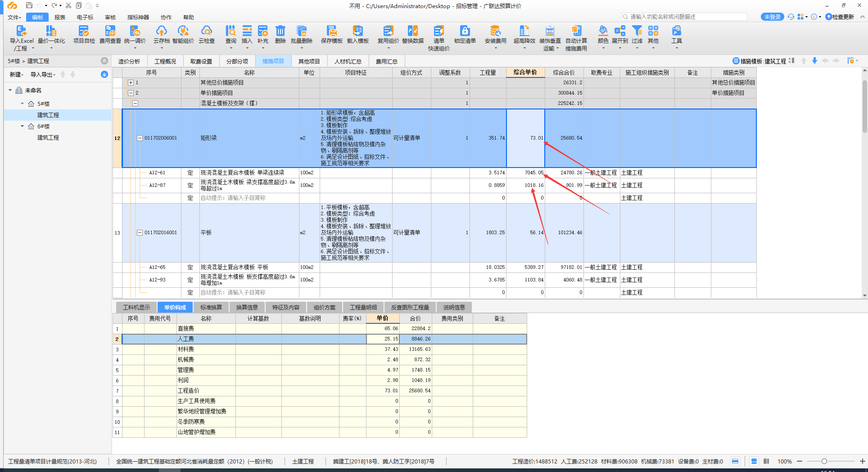Switch to the 费用汇总 tab
The width and height of the screenshot is (868, 472).
pos(387,61)
